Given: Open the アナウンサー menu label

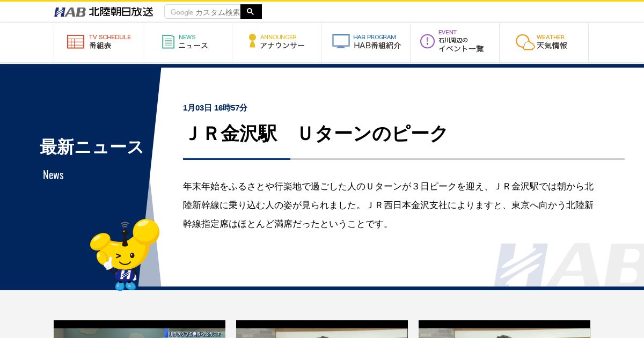Looking at the screenshot, I should 282,46.
